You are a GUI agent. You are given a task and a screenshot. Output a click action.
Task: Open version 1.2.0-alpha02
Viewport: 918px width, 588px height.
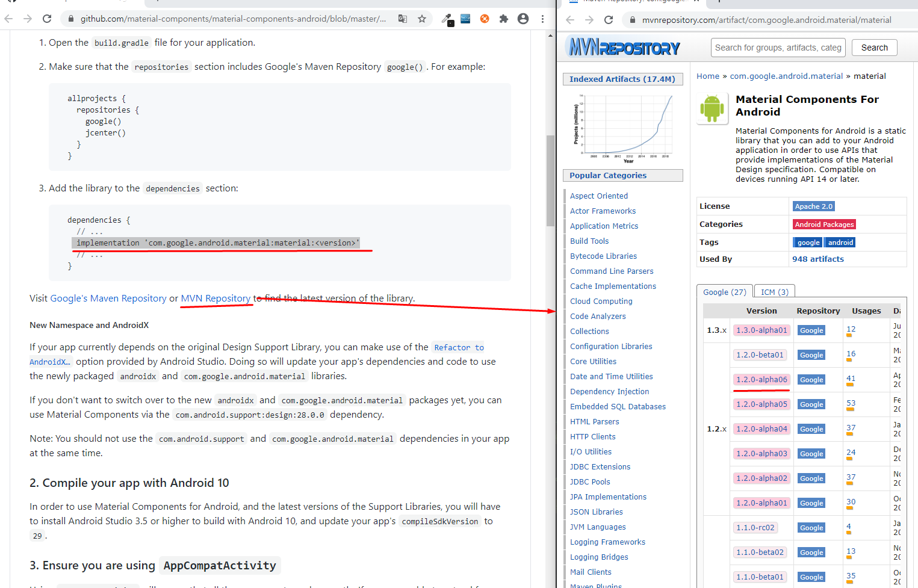pyautogui.click(x=761, y=478)
